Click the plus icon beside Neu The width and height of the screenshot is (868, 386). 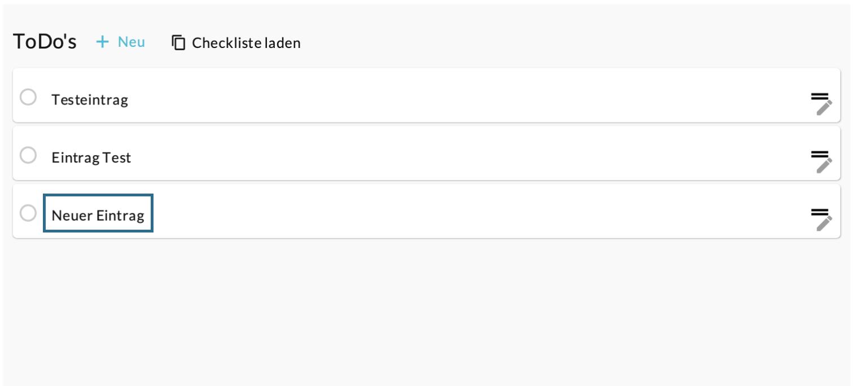coord(102,42)
